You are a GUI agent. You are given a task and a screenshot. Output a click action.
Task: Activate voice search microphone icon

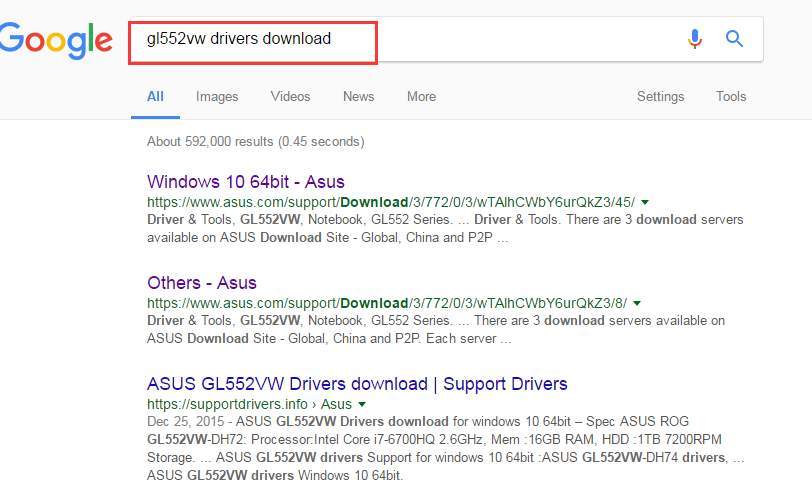coord(695,39)
